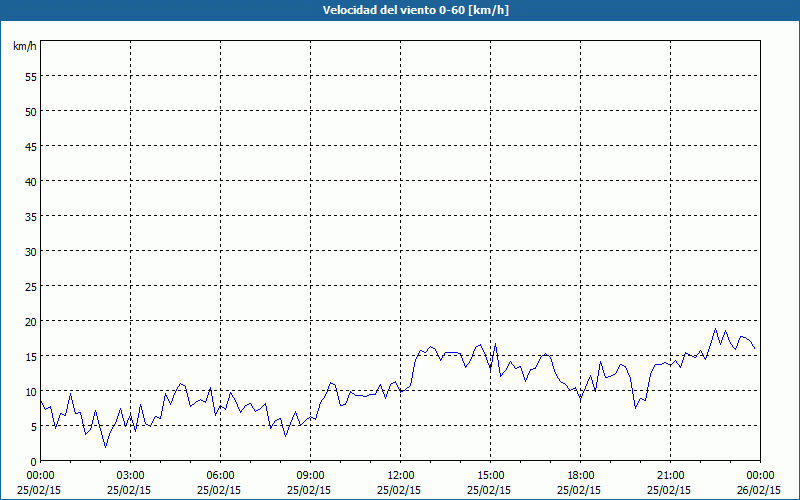Click the 30 y-axis tick label

click(x=30, y=251)
